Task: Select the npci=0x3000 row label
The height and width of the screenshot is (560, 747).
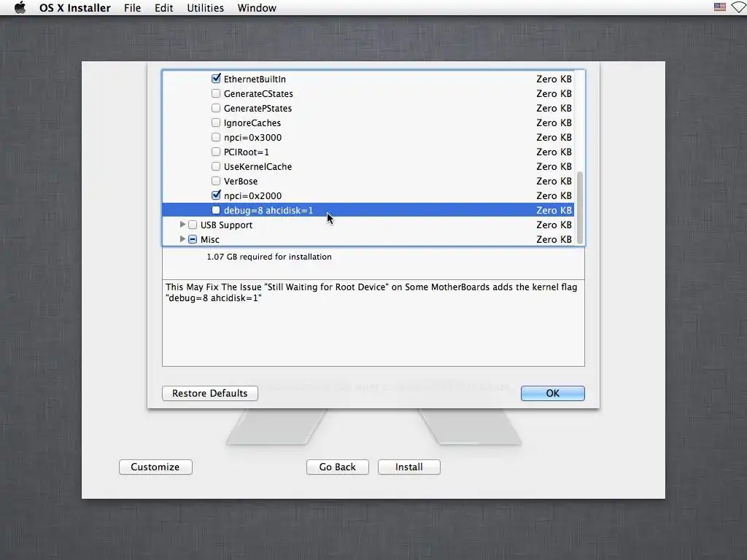Action: [x=252, y=138]
